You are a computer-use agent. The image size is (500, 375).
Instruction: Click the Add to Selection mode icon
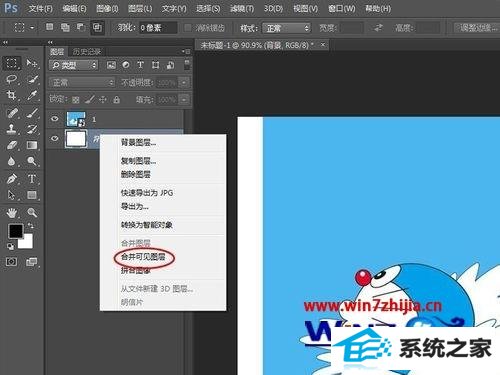pos(65,27)
